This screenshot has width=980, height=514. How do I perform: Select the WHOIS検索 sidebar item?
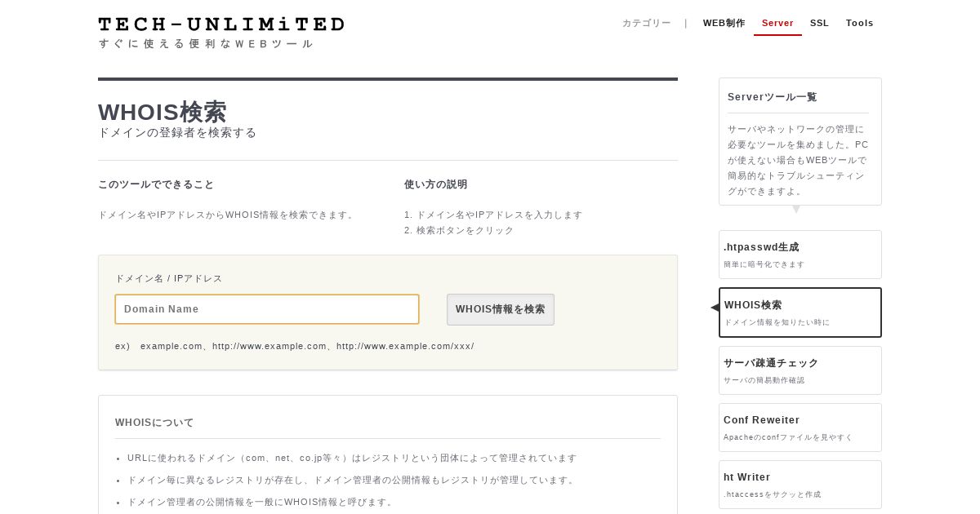(x=800, y=312)
